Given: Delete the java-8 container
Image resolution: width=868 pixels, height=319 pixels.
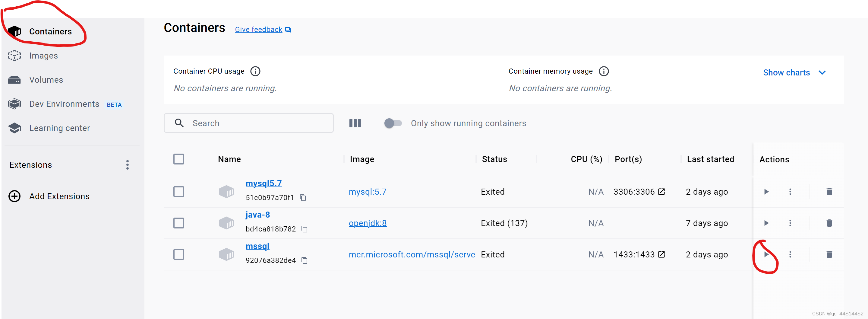Looking at the screenshot, I should click(829, 223).
